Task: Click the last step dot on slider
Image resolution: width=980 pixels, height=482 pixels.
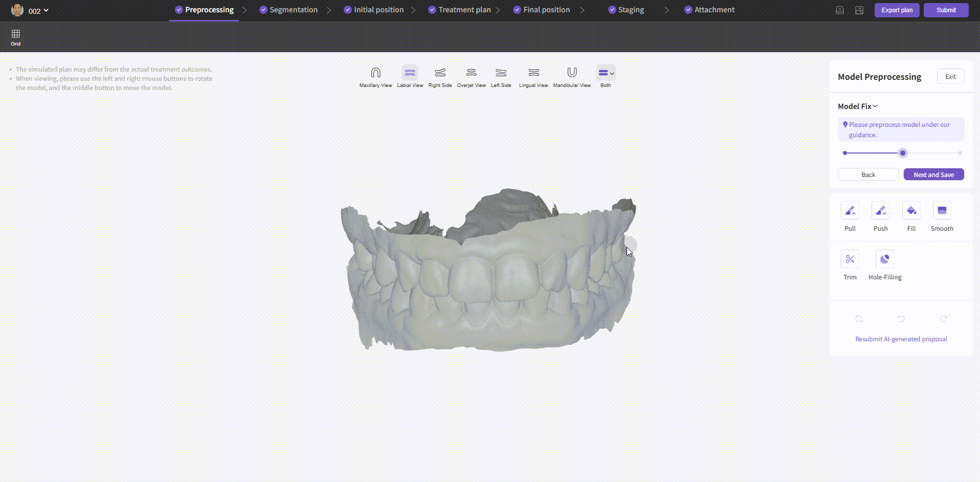Action: tap(960, 153)
